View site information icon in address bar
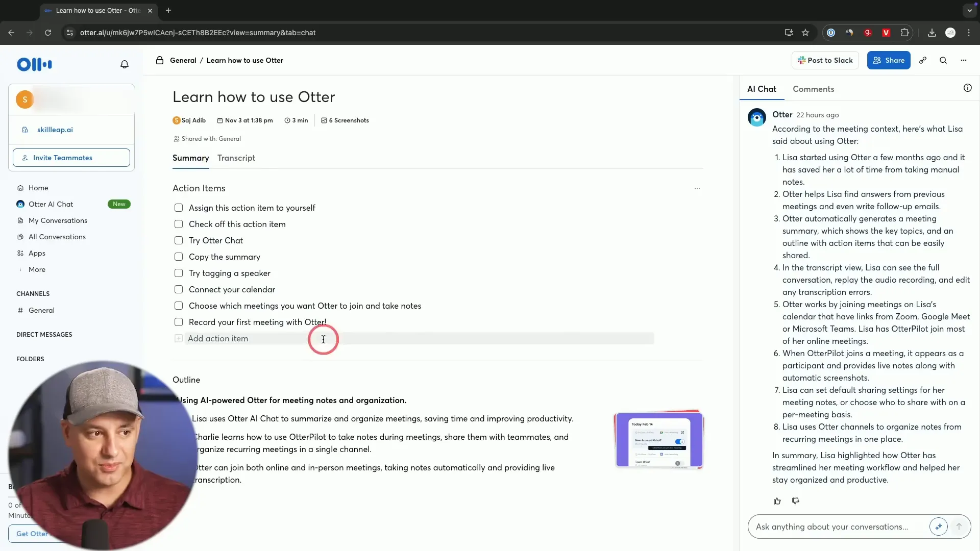980x551 pixels. pyautogui.click(x=70, y=33)
